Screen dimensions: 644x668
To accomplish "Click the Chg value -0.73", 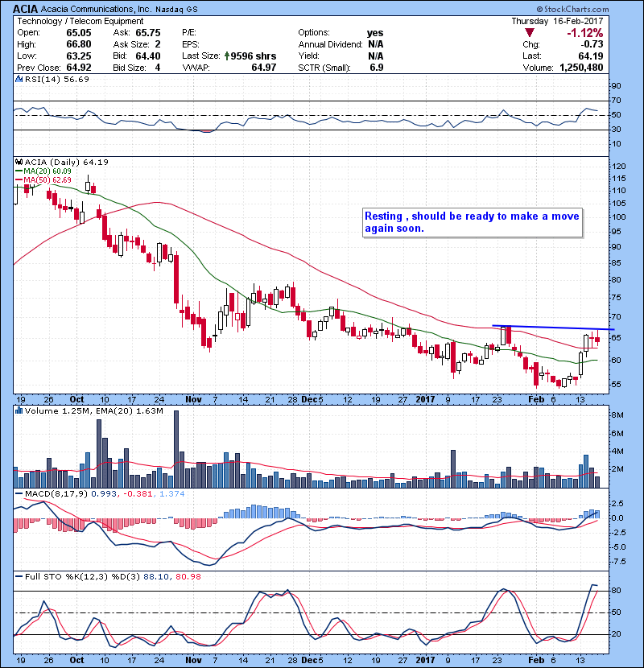I will point(592,44).
